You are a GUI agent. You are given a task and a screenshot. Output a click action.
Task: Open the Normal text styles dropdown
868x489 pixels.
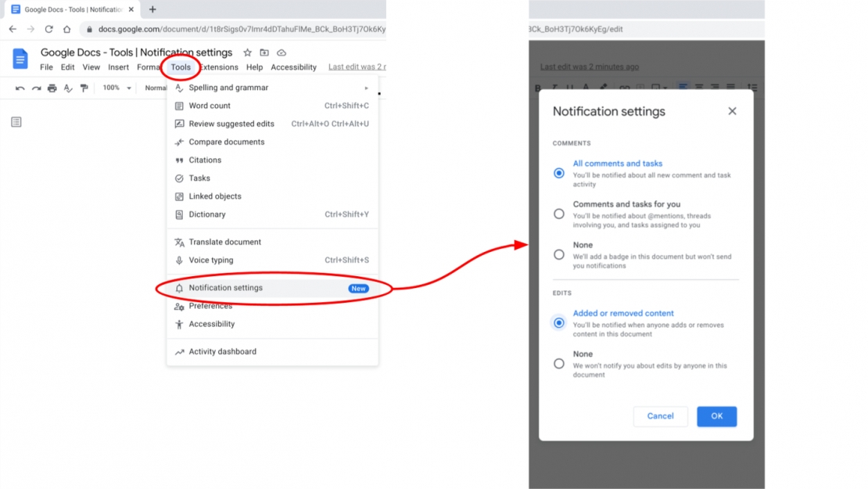(x=156, y=88)
